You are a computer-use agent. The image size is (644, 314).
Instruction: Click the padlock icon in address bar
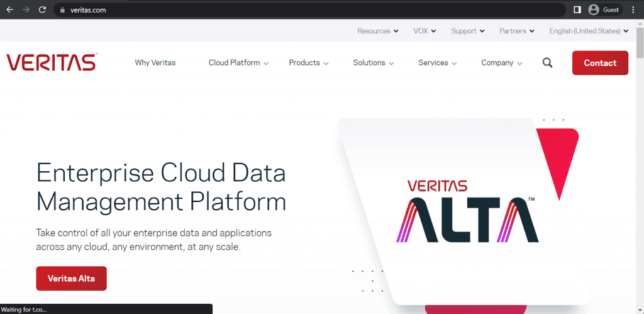62,10
